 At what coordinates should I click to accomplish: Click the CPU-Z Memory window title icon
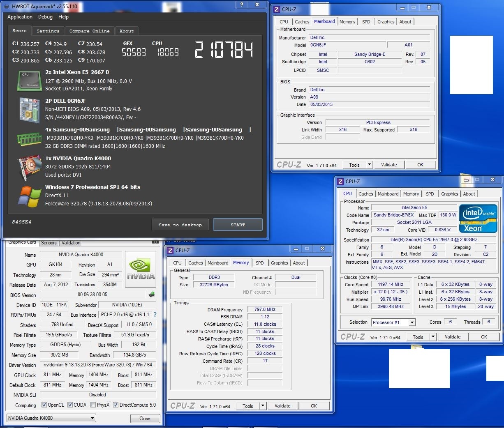[x=170, y=250]
